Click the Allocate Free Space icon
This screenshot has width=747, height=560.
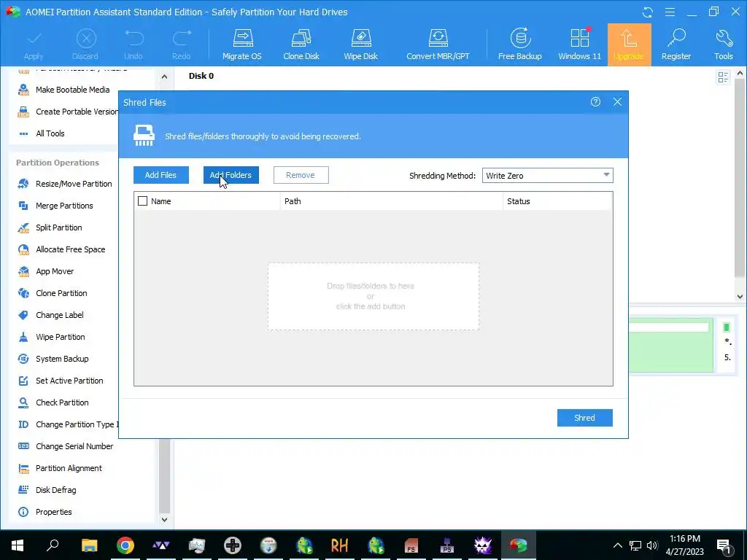coord(23,249)
